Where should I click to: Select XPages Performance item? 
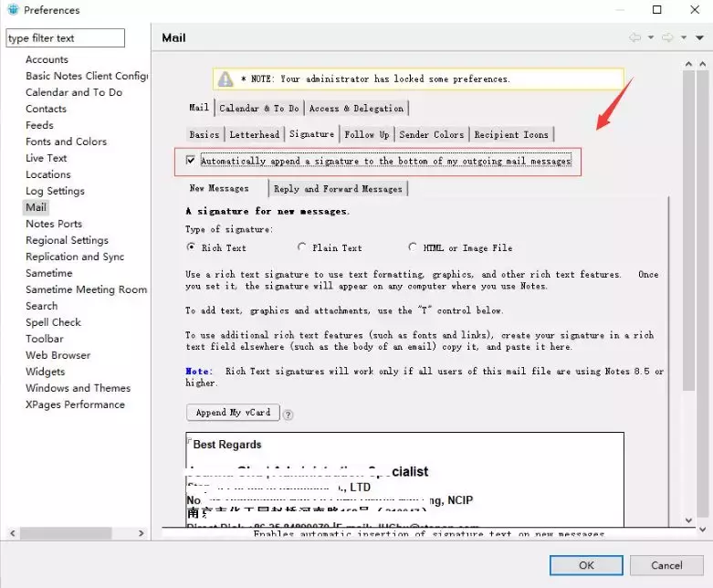tap(75, 404)
